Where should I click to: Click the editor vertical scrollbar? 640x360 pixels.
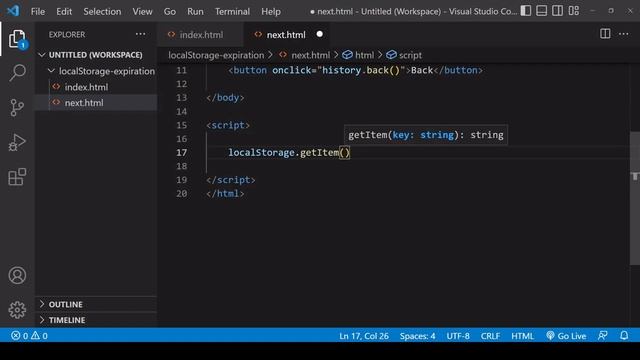click(x=635, y=198)
